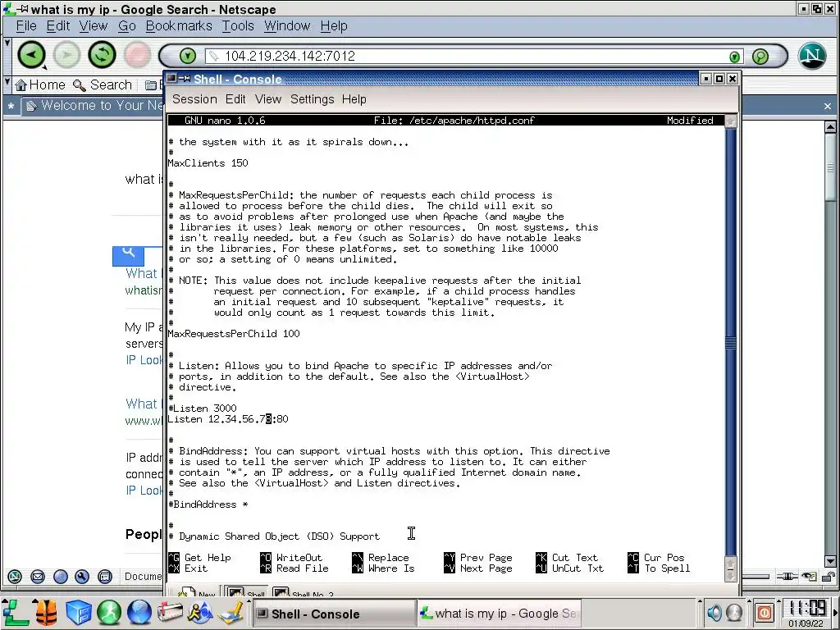
Task: Click the padlock security icon in status bar
Action: click(827, 577)
